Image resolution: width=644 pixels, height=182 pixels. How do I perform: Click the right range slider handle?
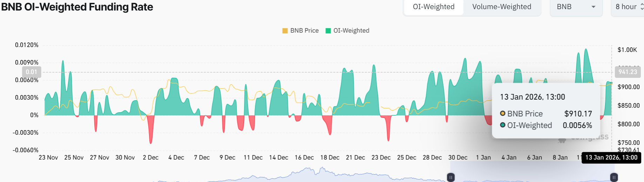(614, 177)
